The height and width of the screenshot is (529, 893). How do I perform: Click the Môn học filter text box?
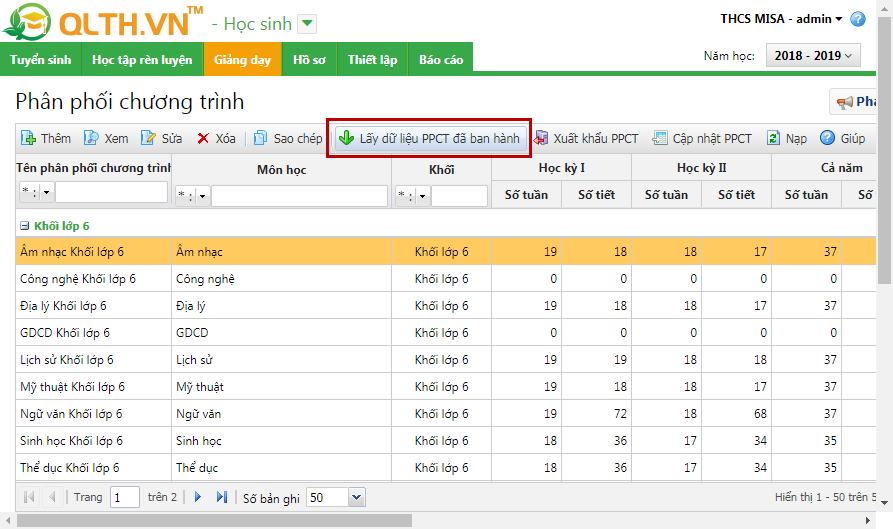[300, 196]
